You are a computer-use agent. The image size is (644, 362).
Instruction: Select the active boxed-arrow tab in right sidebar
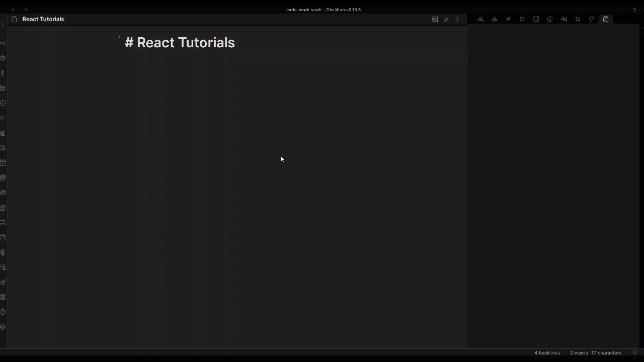pyautogui.click(x=606, y=19)
